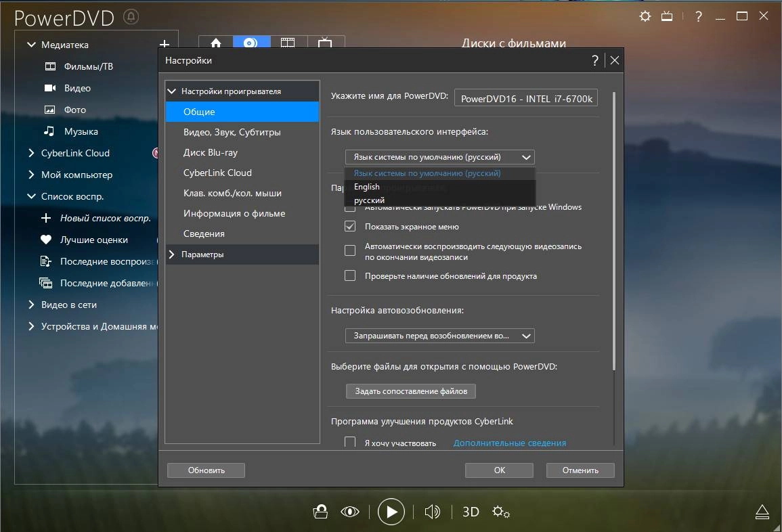
Task: Click the Обновить button
Action: click(x=206, y=470)
